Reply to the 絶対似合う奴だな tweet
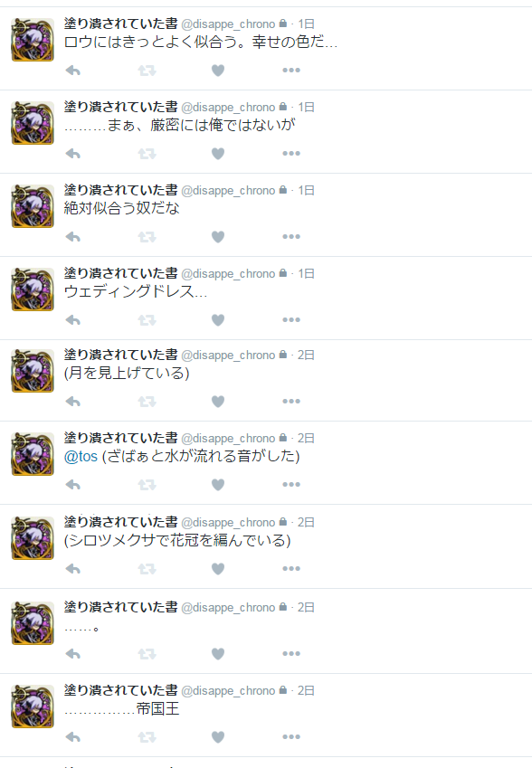532x768 pixels. [x=73, y=237]
